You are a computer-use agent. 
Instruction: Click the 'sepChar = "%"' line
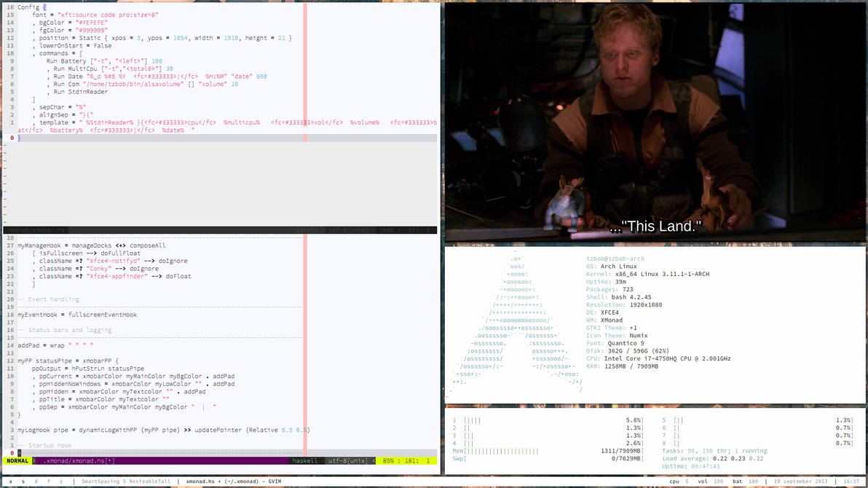pyautogui.click(x=59, y=108)
